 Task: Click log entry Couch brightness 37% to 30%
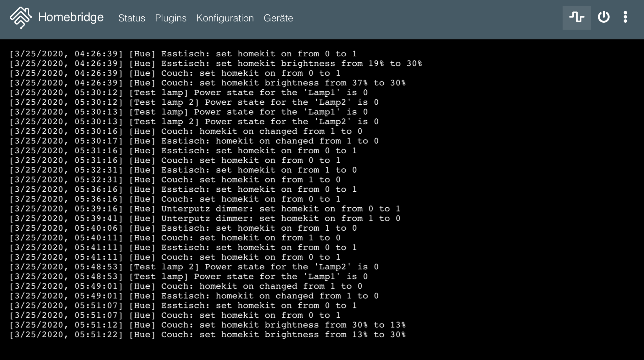point(208,83)
